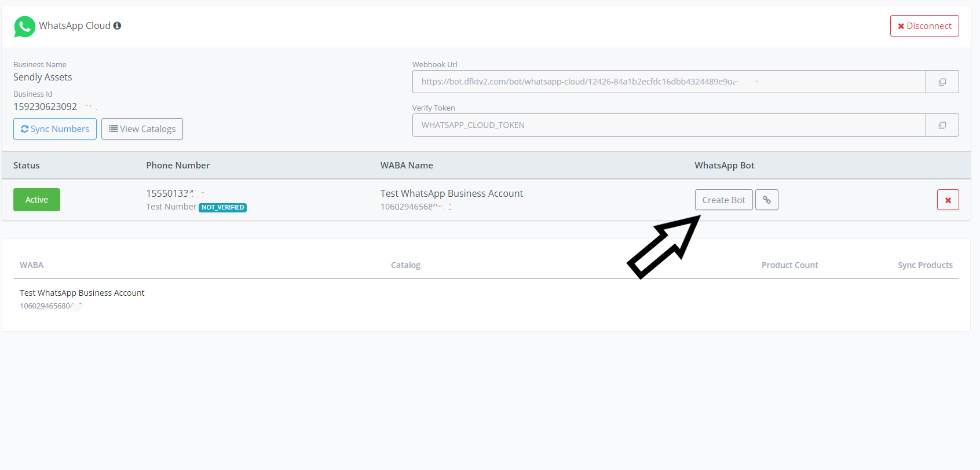Click the Verify Token field

[x=669, y=125]
